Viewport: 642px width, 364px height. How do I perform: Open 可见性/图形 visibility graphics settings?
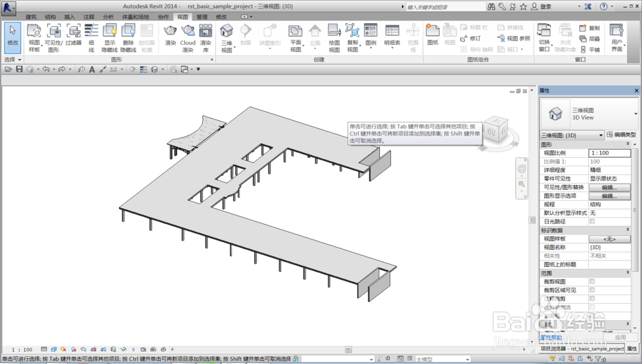[54, 38]
